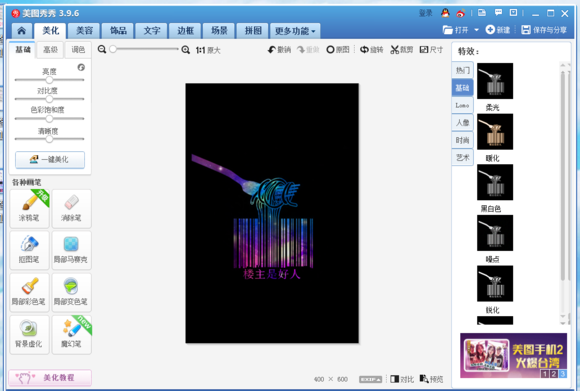Click the 登录 link
Image resolution: width=580 pixels, height=391 pixels.
tap(425, 13)
